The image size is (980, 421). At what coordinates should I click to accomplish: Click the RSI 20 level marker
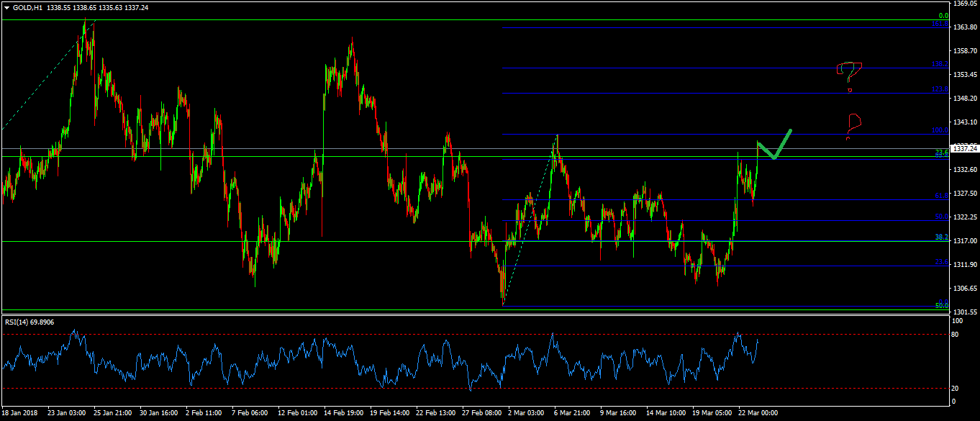click(956, 389)
